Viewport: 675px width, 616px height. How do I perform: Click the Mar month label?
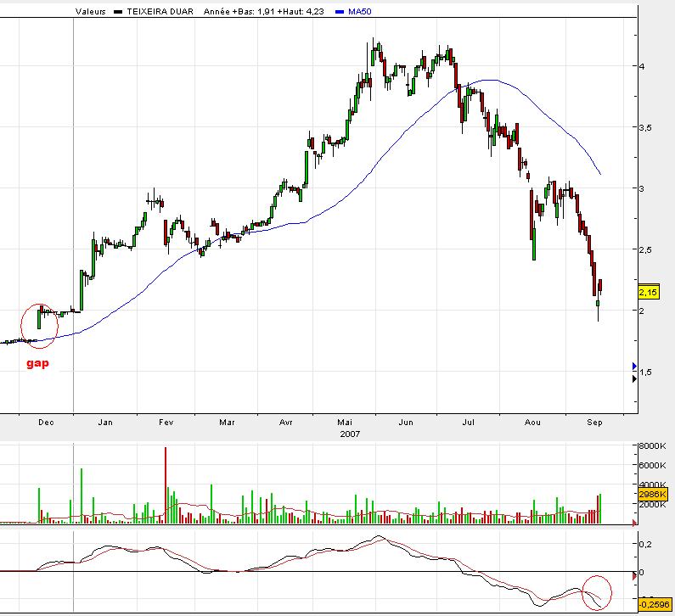click(x=227, y=423)
